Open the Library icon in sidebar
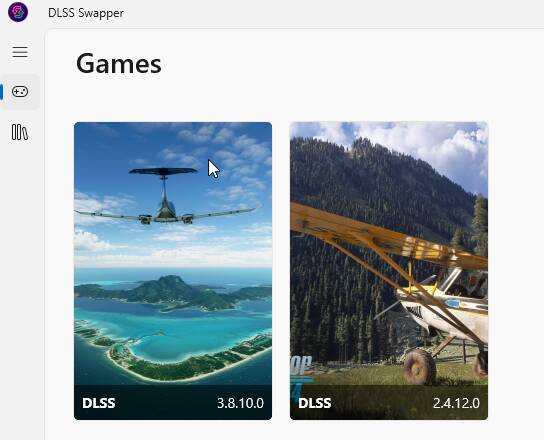 pyautogui.click(x=20, y=132)
